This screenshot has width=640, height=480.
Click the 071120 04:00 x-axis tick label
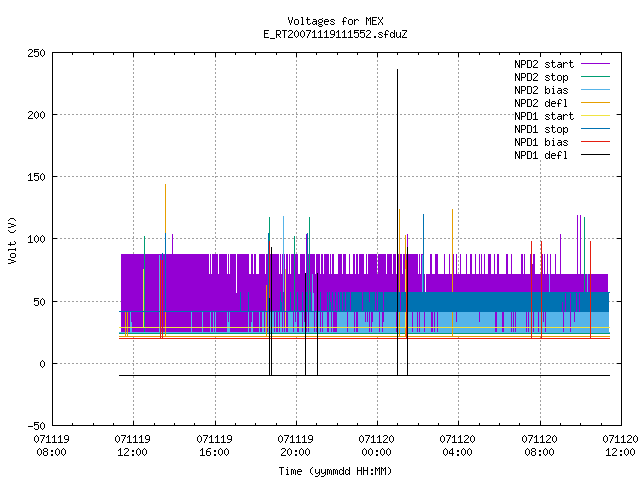(x=458, y=446)
